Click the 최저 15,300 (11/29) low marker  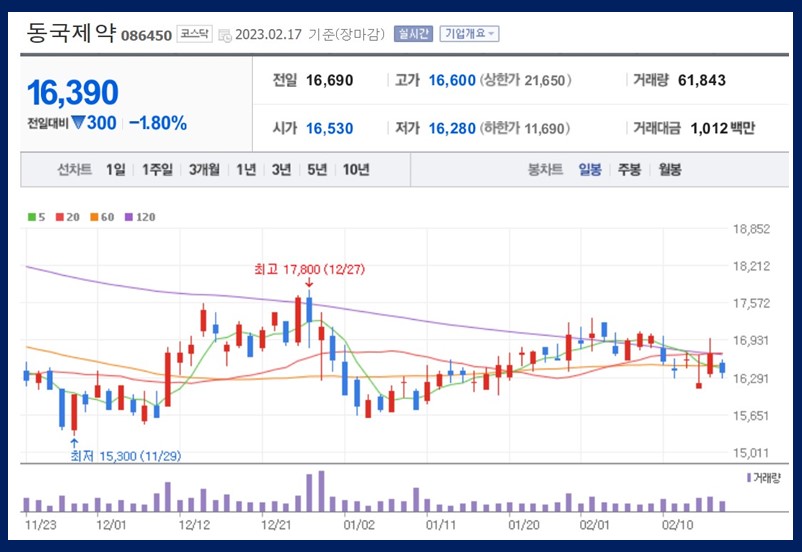(x=126, y=456)
